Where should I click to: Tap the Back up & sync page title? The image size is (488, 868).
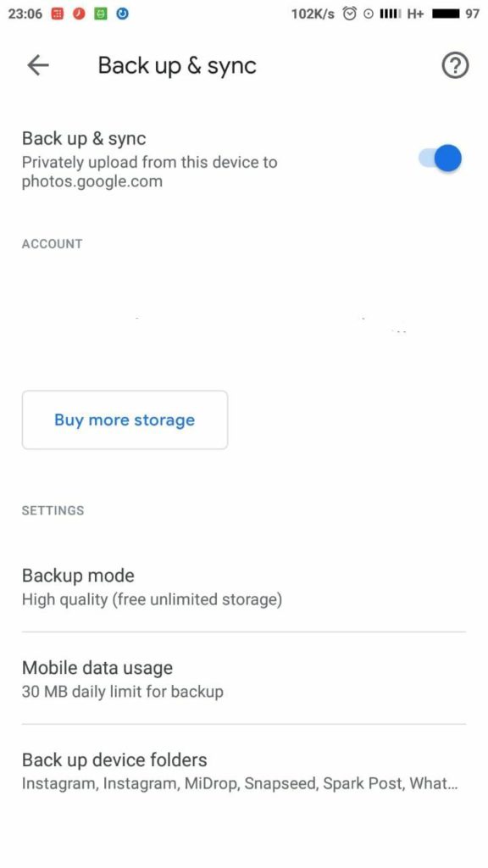177,66
